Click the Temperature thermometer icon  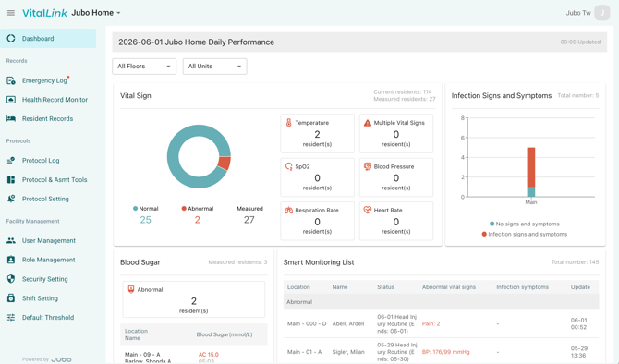[288, 123]
